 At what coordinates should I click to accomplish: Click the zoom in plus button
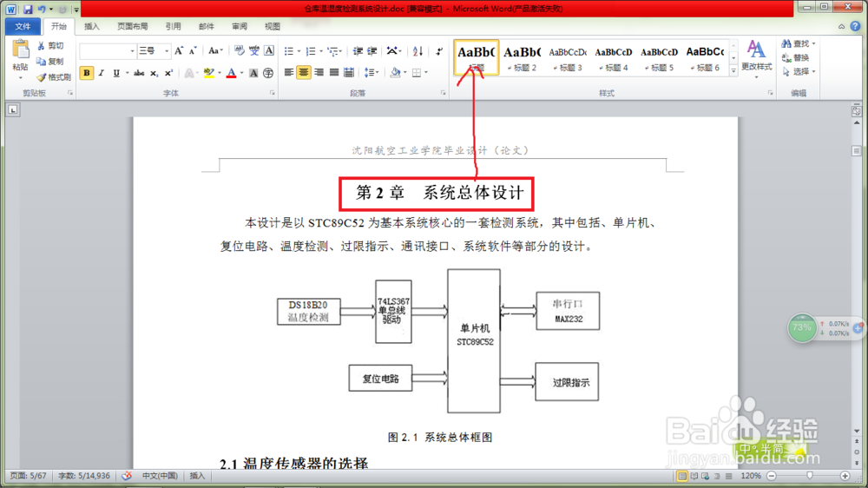(x=845, y=476)
